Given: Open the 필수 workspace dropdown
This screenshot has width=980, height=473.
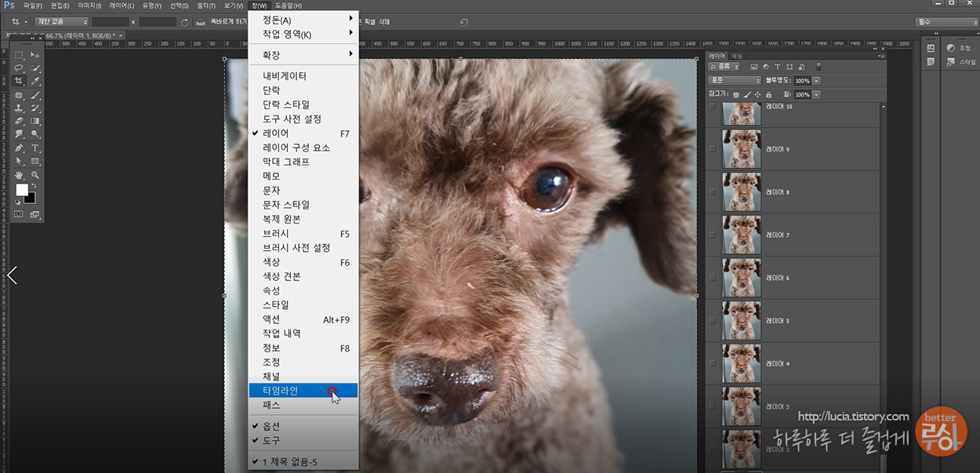Looking at the screenshot, I should tap(947, 22).
